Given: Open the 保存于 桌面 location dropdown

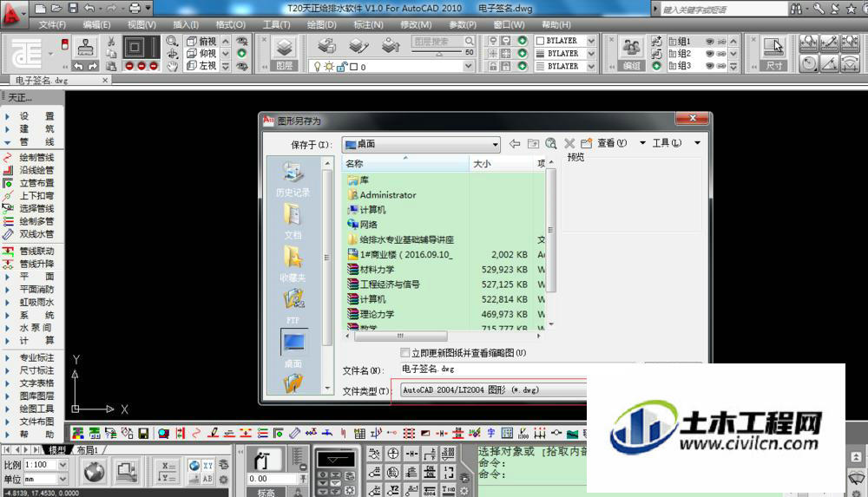Looking at the screenshot, I should coord(421,145).
